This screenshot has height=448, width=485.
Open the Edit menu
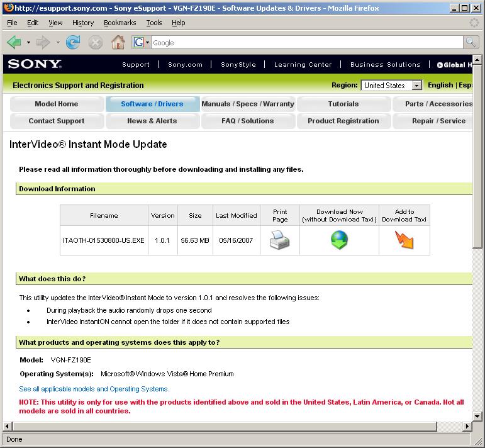pyautogui.click(x=33, y=23)
